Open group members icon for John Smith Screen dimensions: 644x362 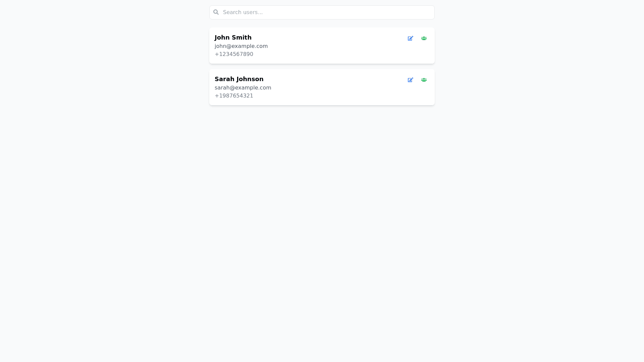[x=424, y=38]
